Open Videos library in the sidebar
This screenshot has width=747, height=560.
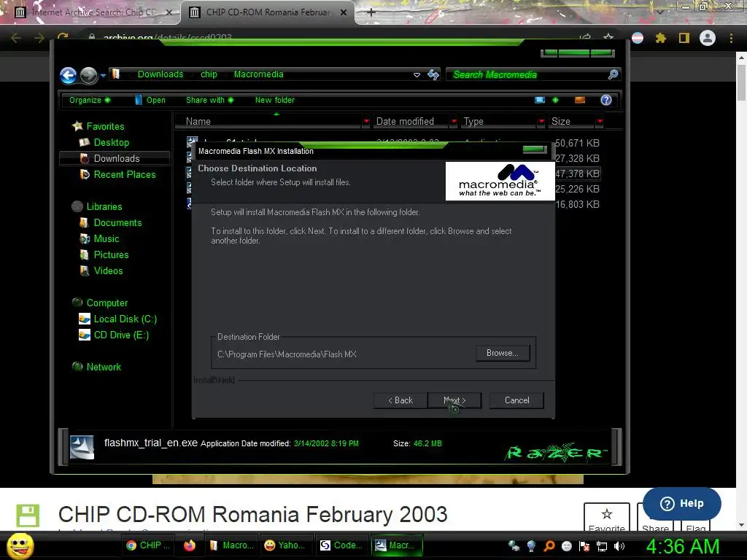coord(108,271)
